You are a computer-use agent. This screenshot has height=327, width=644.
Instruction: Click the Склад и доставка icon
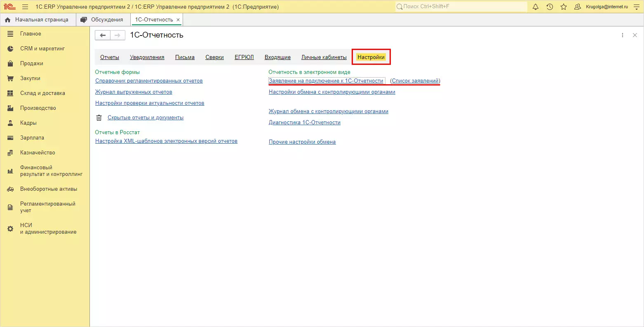click(x=10, y=93)
